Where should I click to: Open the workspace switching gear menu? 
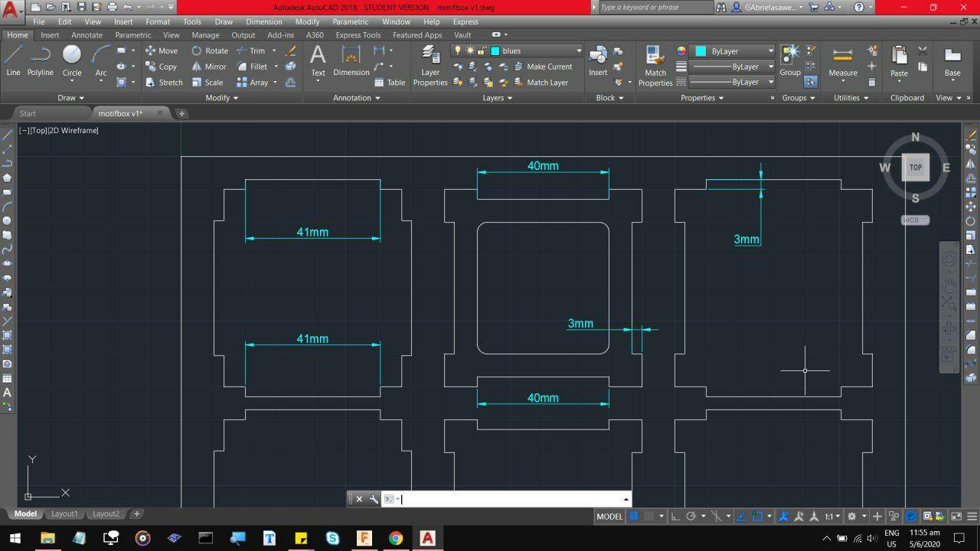coord(856,517)
